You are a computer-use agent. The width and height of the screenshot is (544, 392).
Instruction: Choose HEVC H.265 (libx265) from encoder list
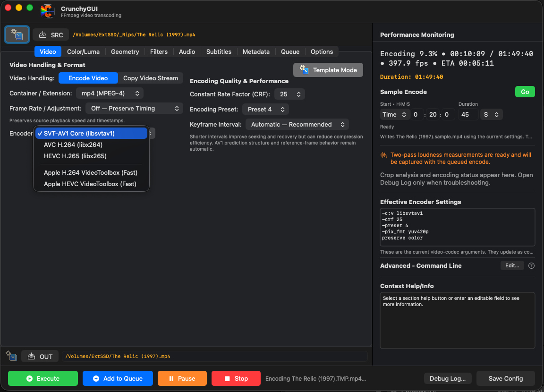(75, 156)
